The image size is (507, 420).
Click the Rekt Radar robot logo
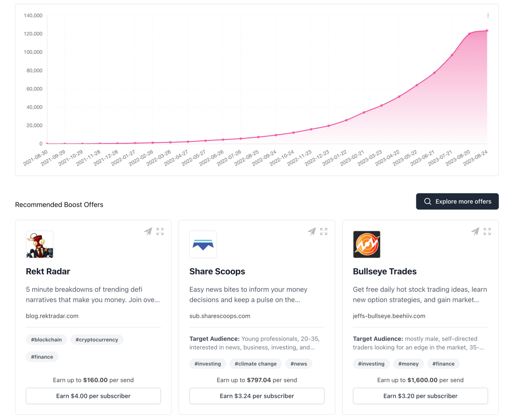[40, 244]
